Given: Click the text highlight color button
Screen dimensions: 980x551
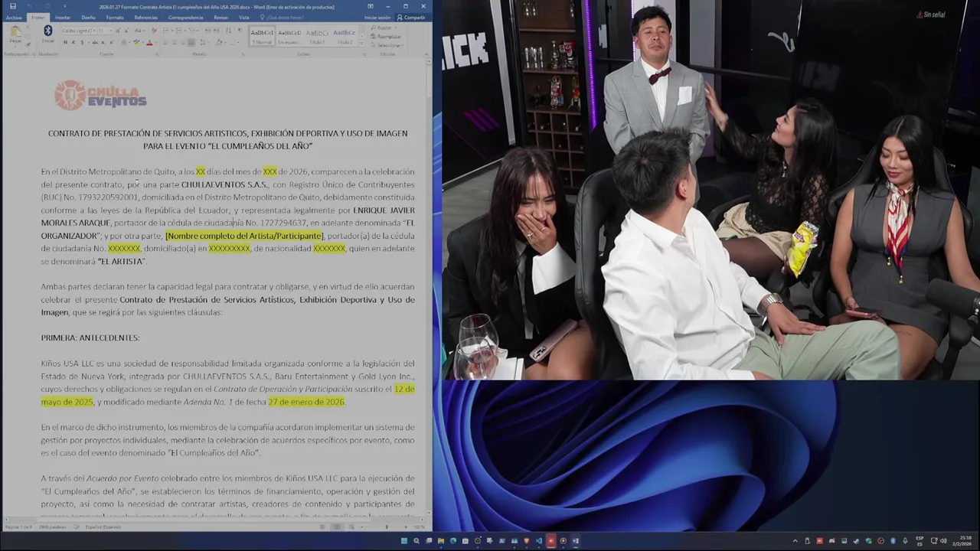Looking at the screenshot, I should point(136,42).
